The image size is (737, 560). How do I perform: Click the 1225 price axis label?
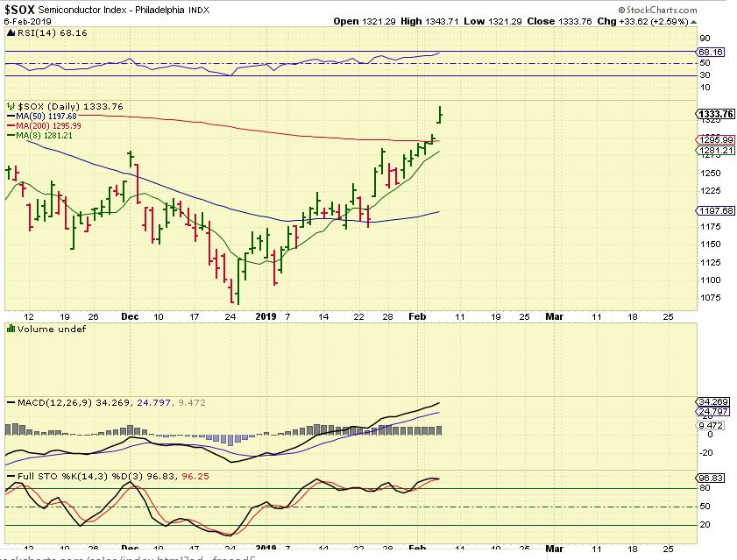click(710, 191)
